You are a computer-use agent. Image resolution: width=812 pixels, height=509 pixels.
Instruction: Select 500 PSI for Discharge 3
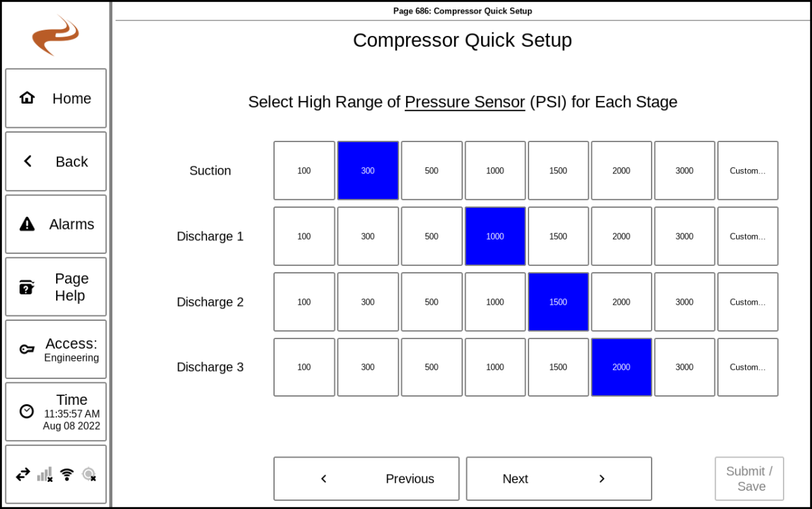(x=431, y=367)
